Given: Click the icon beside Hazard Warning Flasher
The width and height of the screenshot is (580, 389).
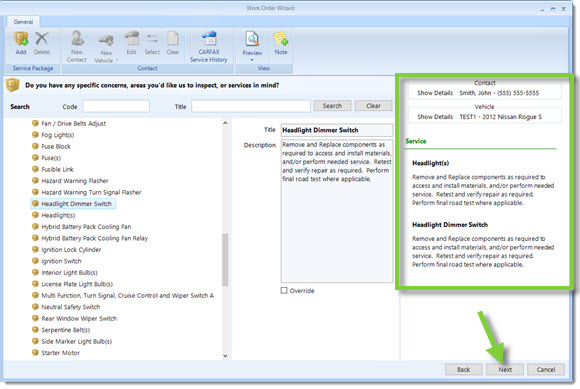Looking at the screenshot, I should 36,180.
